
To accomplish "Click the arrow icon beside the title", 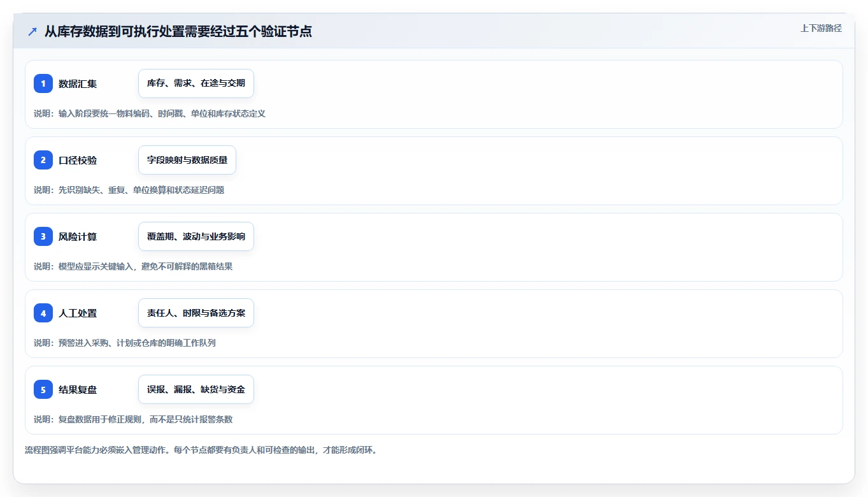I will pyautogui.click(x=32, y=31).
